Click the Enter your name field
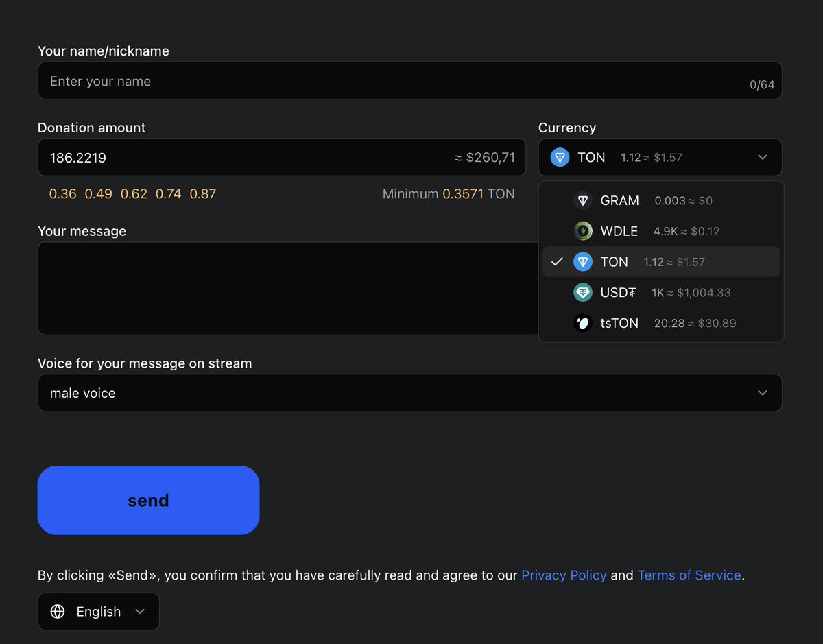 274,81
